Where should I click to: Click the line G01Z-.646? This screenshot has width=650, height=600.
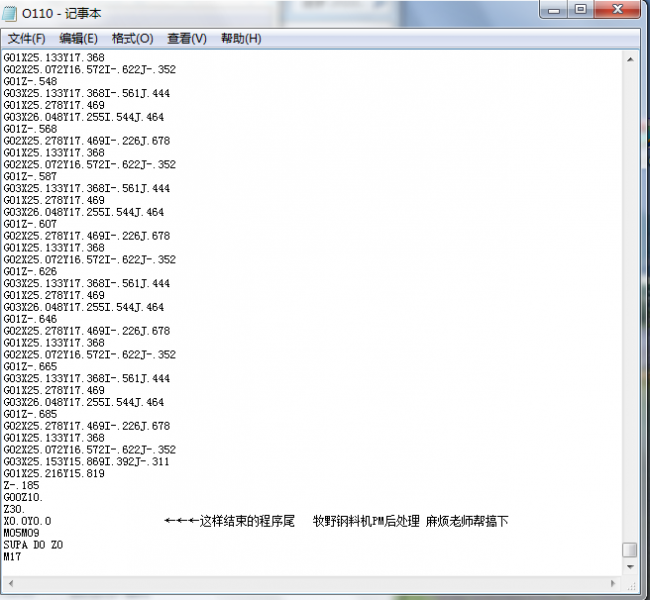pos(30,319)
